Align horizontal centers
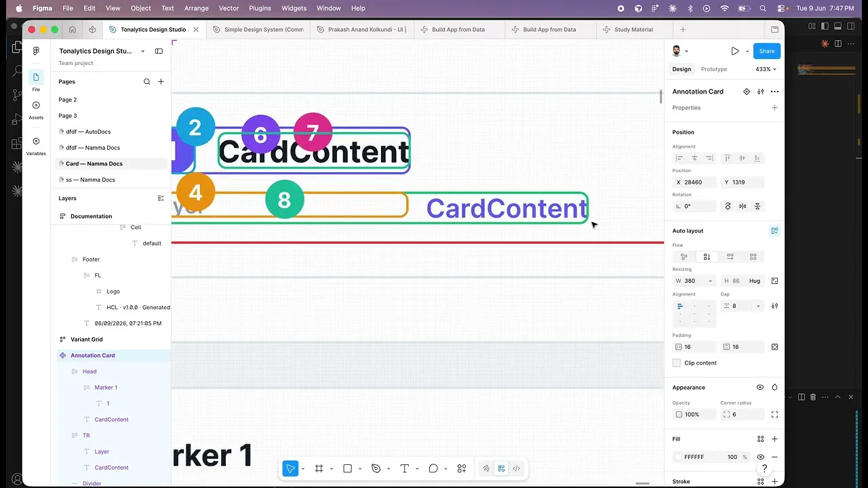 (694, 158)
